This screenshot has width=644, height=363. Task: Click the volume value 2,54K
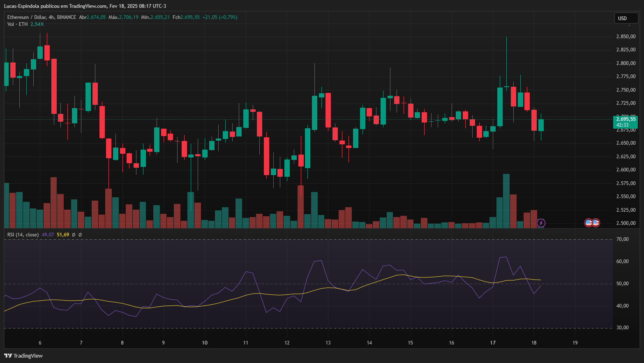click(37, 24)
